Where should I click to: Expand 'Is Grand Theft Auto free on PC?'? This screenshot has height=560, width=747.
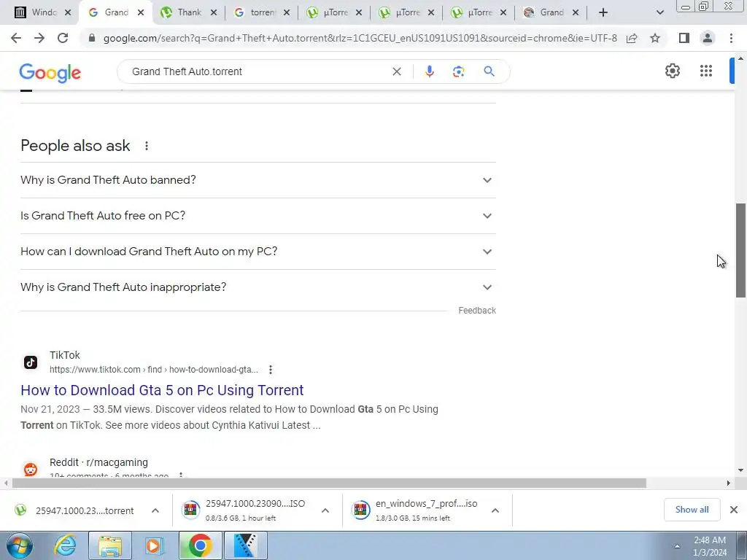click(258, 216)
